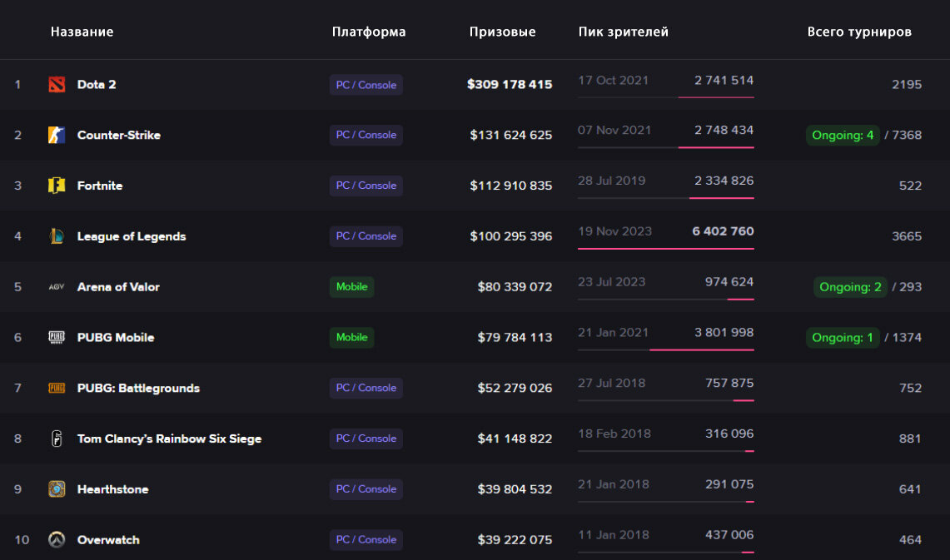Click PC / Console tag for Rainbow Six Siege
The height and width of the screenshot is (560, 950).
point(366,439)
